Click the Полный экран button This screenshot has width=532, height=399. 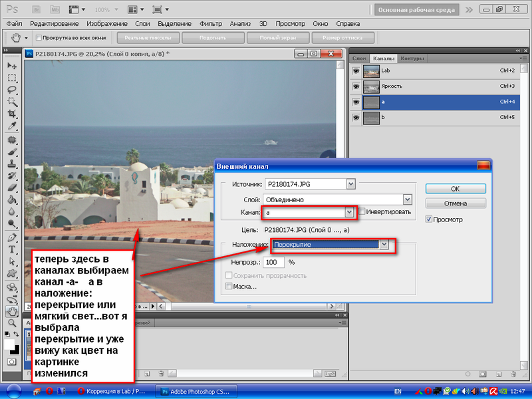coord(278,38)
